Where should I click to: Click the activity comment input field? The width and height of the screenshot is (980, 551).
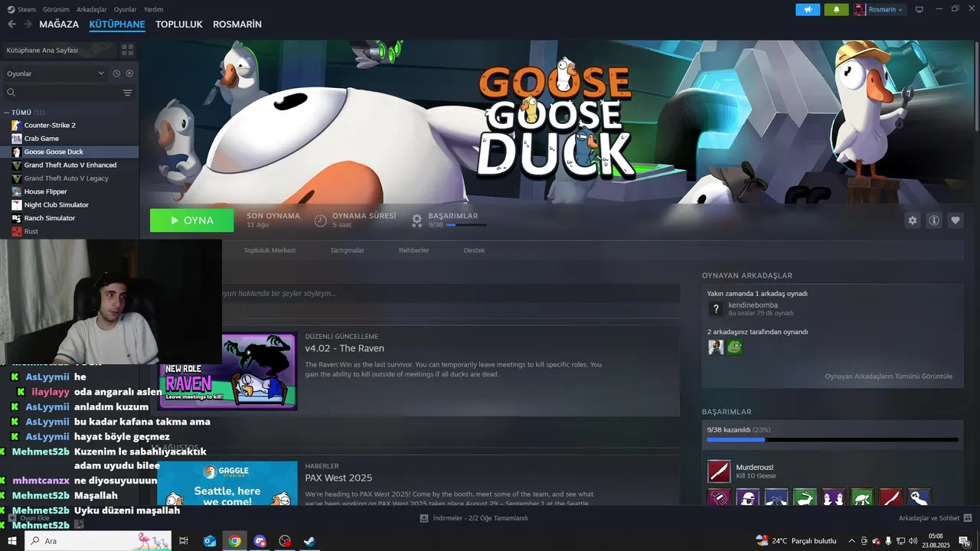[x=450, y=293]
